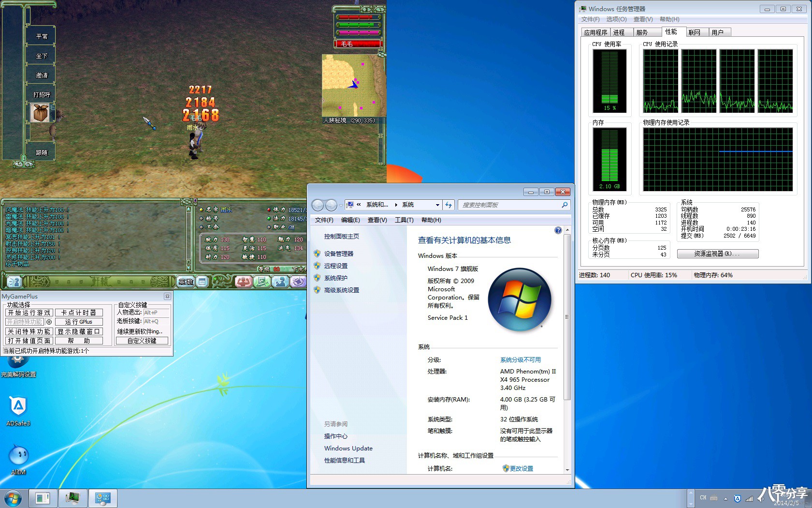This screenshot has width=812, height=508.
Task: Click the crosshair target icon in MyGamePlus
Action: [x=49, y=322]
